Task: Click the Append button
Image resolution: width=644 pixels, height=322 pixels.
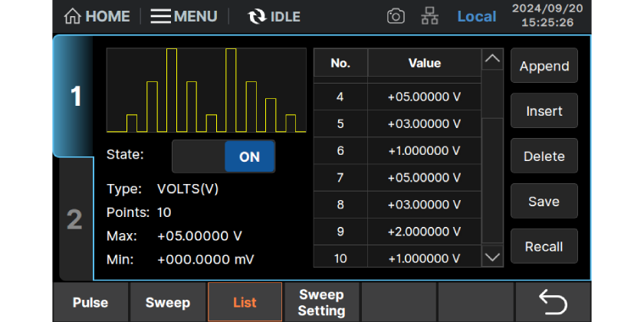Action: (x=544, y=66)
